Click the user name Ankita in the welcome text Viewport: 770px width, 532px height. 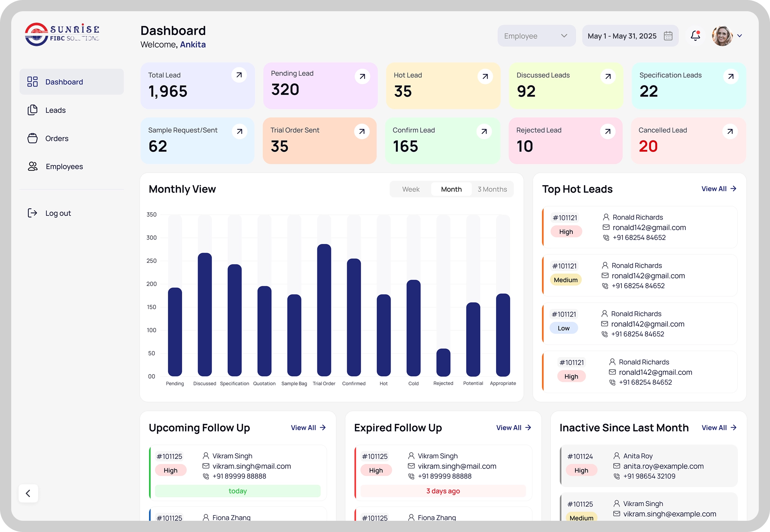[193, 45]
